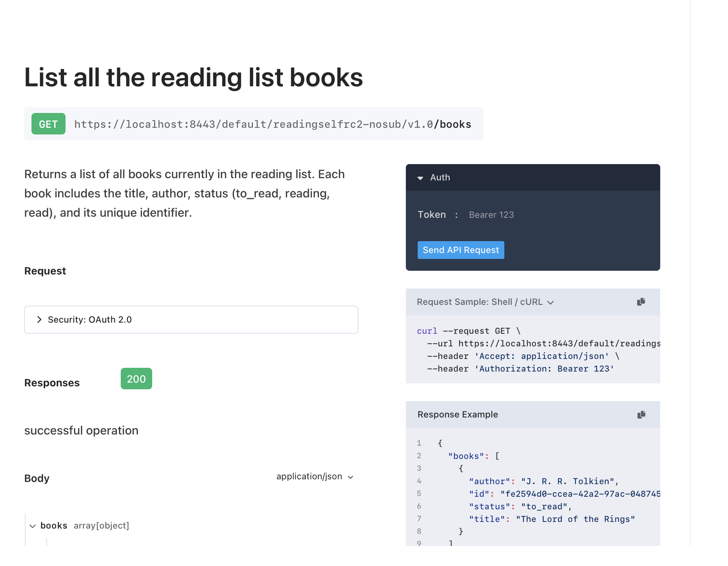The width and height of the screenshot is (728, 566).
Task: Select the Response Example header
Action: pyautogui.click(x=458, y=414)
